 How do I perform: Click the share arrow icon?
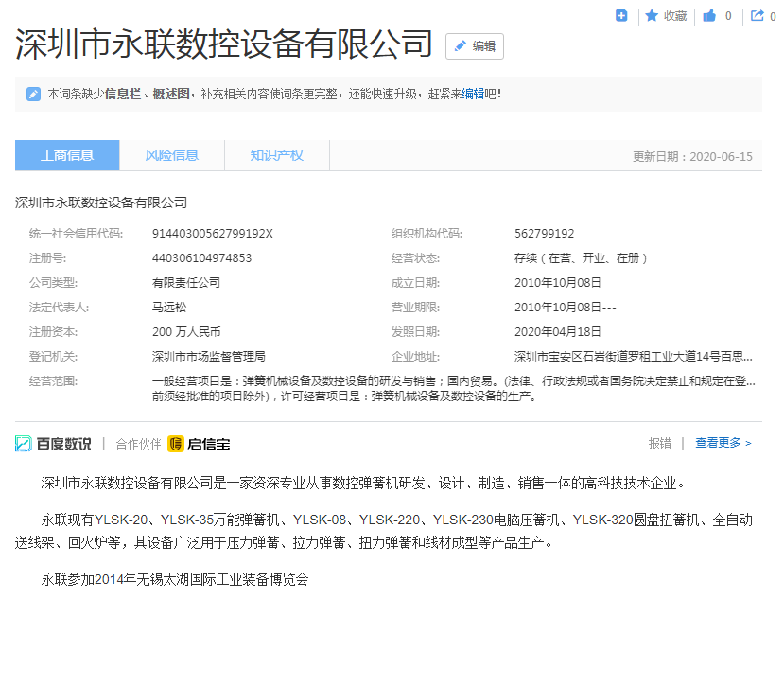tap(757, 15)
